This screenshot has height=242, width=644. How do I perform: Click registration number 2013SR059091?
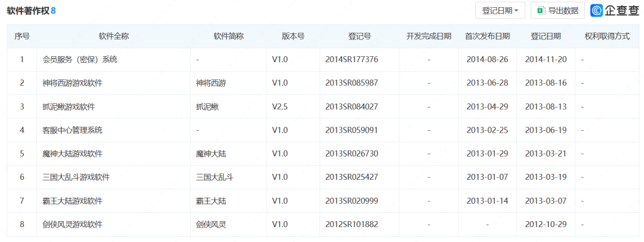pos(352,130)
